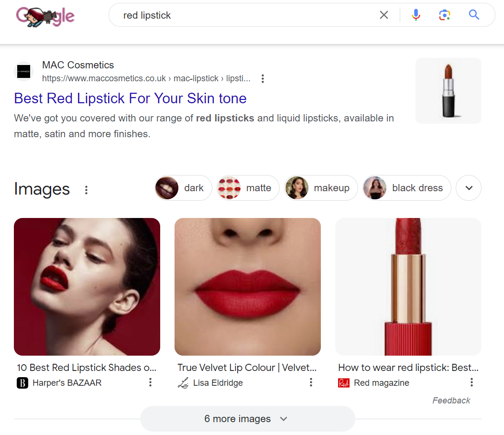Click the Harper's BAZAAR B favicon
The image size is (504, 435).
tap(22, 383)
